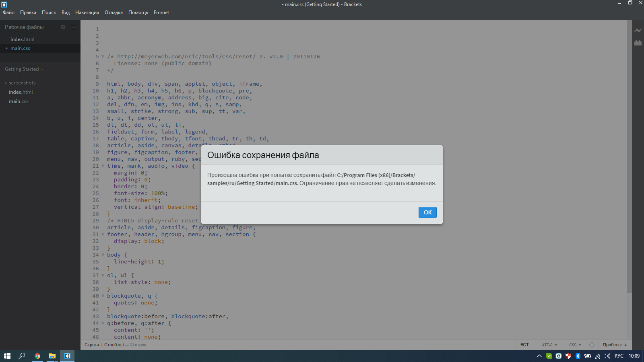Open the UTF-8 encoding dropdown

coord(549,345)
